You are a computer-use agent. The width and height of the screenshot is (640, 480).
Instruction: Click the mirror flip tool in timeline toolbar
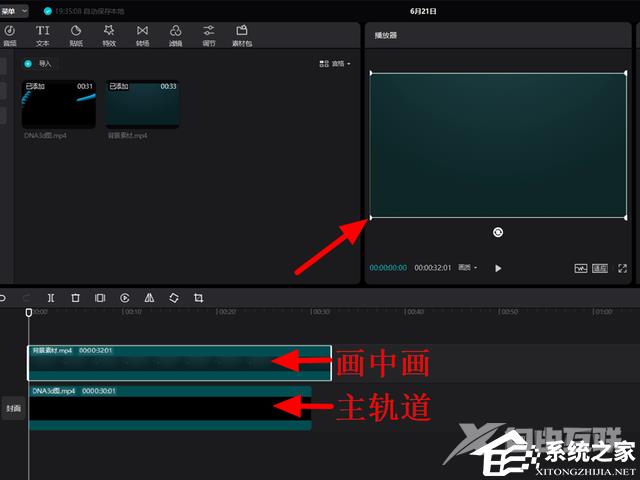(149, 298)
